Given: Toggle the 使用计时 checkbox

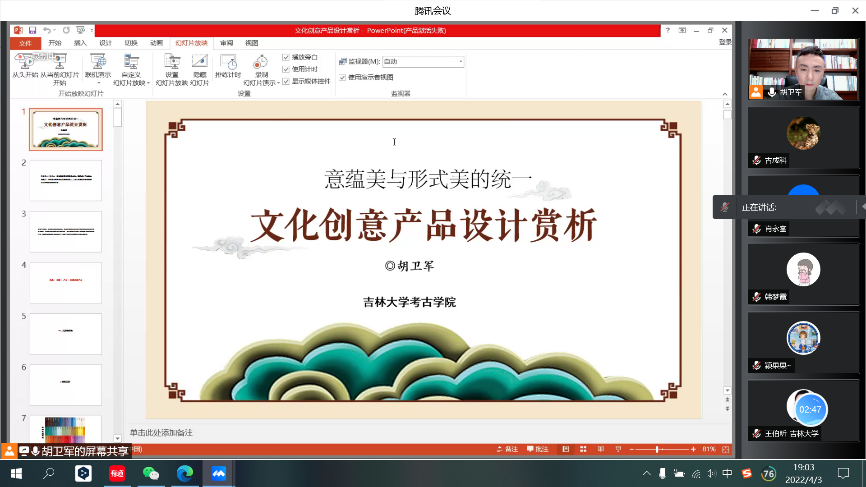Looking at the screenshot, I should click(x=286, y=69).
